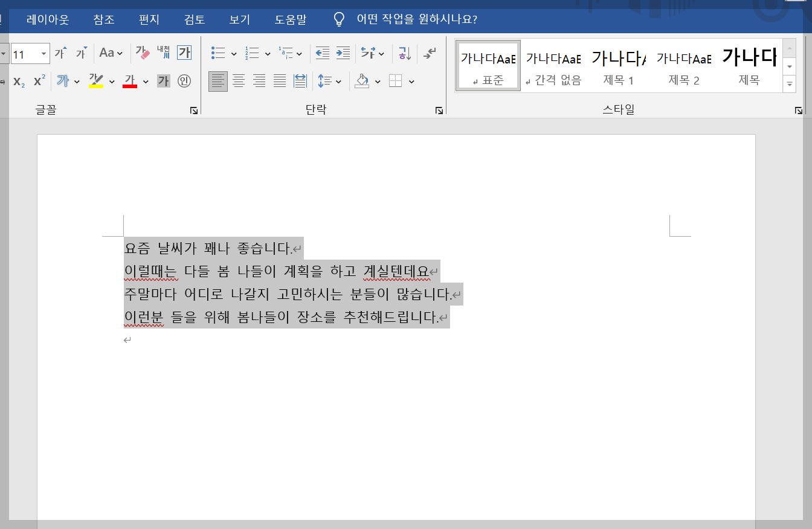812x529 pixels.
Task: Center align the selected text
Action: point(238,81)
